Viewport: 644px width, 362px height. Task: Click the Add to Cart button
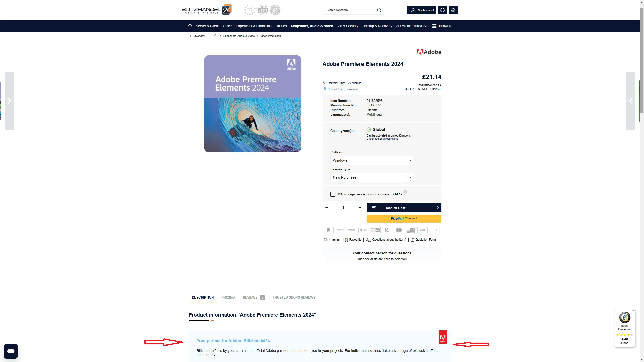click(x=404, y=208)
